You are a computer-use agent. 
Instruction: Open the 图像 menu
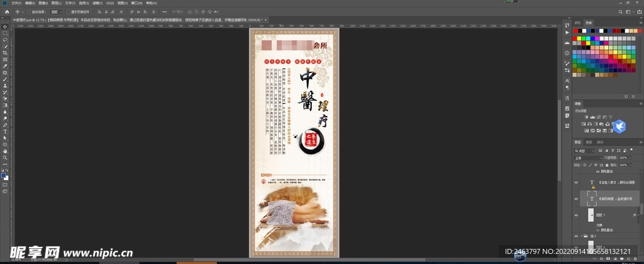[43, 3]
